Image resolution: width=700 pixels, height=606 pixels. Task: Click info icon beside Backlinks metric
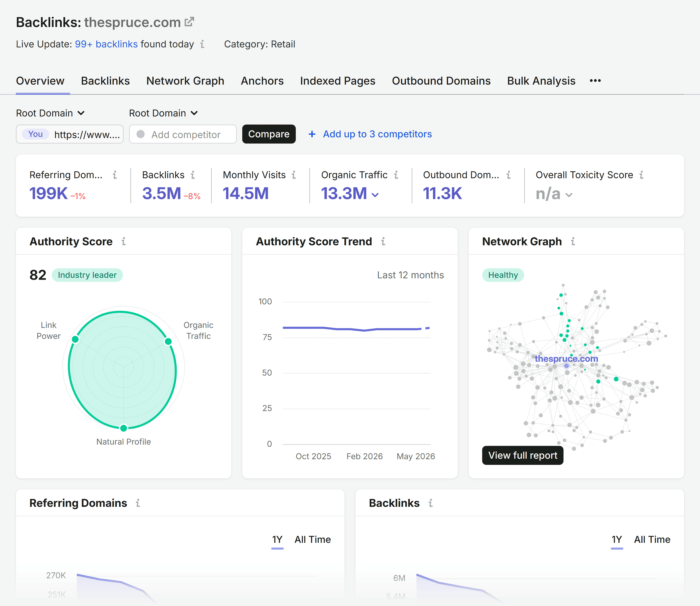(x=193, y=175)
